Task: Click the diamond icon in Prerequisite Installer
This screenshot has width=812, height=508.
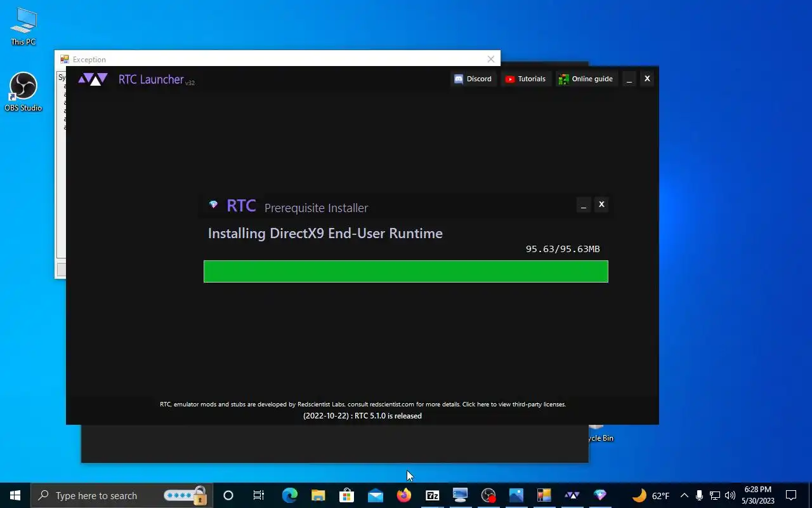Action: click(x=213, y=204)
